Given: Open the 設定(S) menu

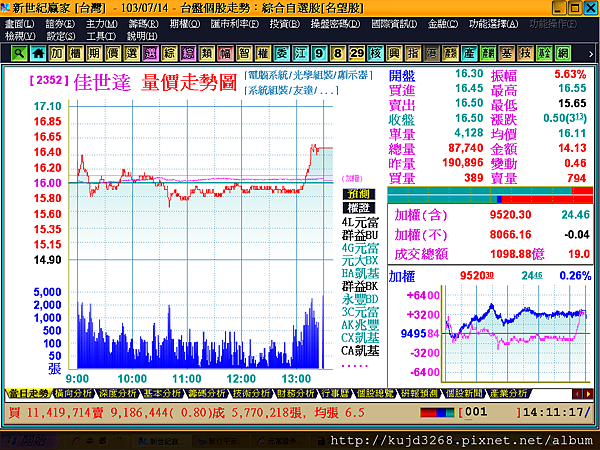Looking at the screenshot, I should (x=61, y=36).
